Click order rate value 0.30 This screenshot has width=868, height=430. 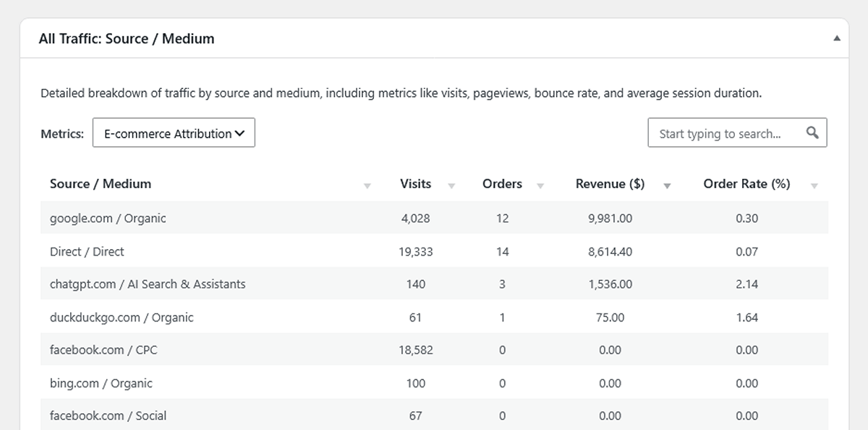pos(746,218)
